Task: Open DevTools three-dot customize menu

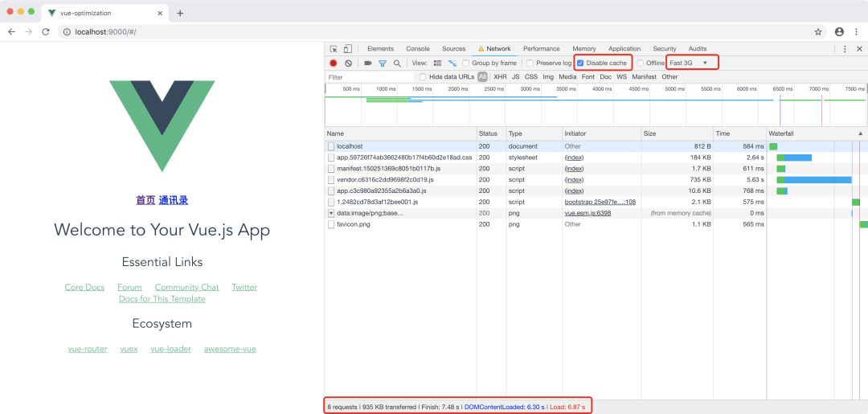Action: (845, 49)
